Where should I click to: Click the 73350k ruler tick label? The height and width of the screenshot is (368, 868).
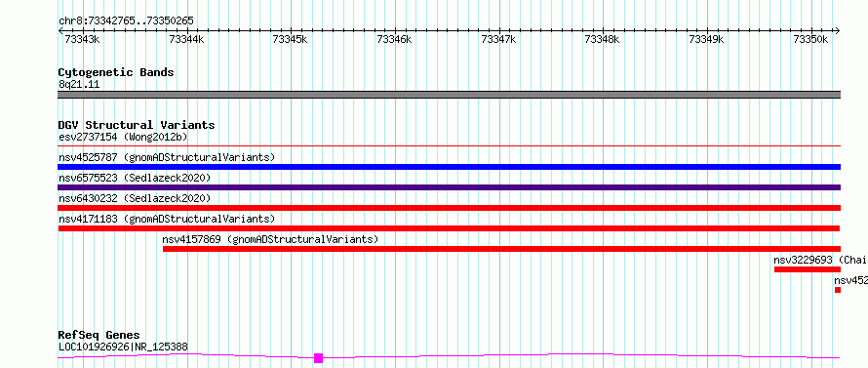pos(811,39)
